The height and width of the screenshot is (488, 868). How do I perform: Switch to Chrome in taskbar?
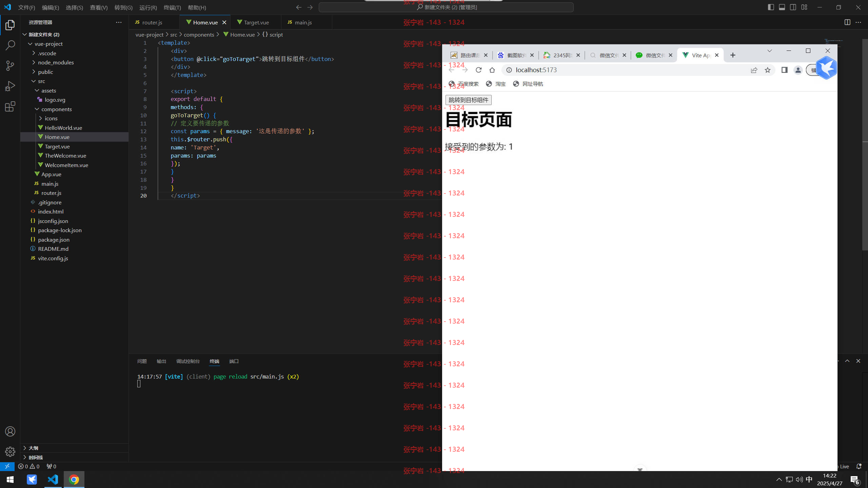74,480
